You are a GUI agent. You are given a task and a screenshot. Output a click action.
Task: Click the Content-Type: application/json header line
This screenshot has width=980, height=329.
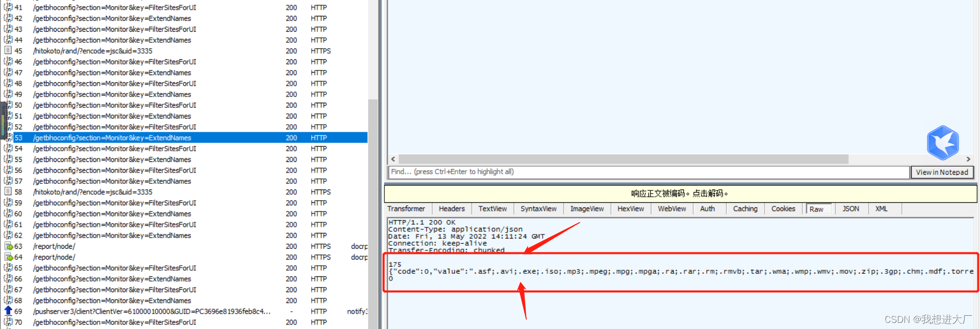click(455, 229)
